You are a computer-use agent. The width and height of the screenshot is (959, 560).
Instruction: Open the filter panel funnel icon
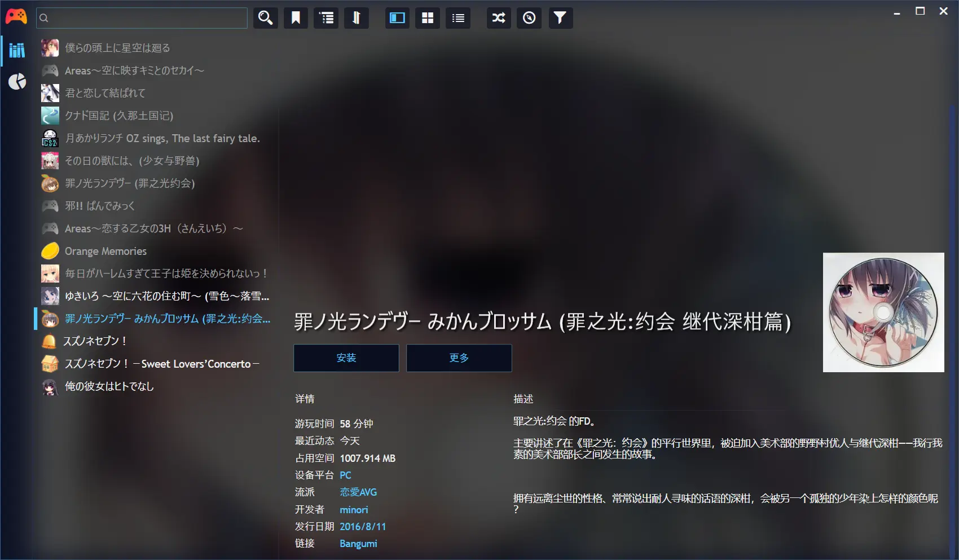pyautogui.click(x=560, y=18)
